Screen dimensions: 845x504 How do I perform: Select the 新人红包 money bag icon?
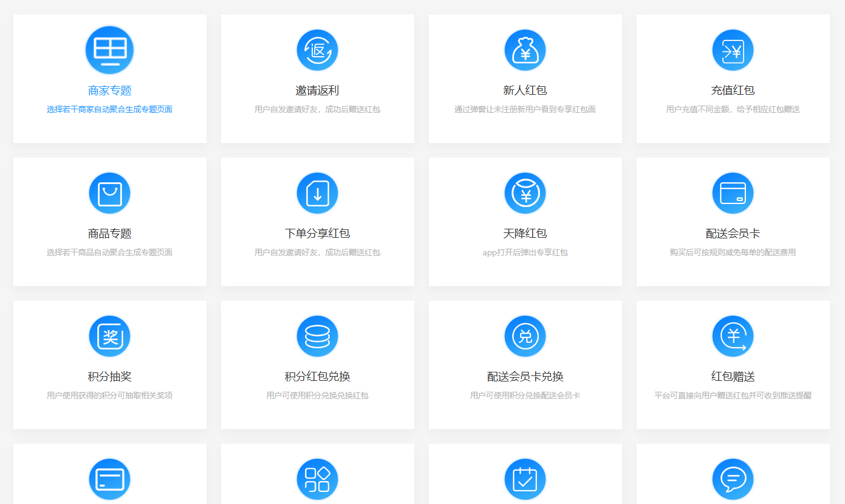coord(525,50)
